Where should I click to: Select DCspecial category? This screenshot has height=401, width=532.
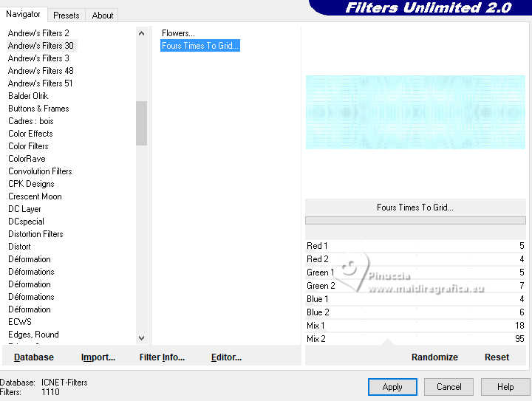click(26, 222)
